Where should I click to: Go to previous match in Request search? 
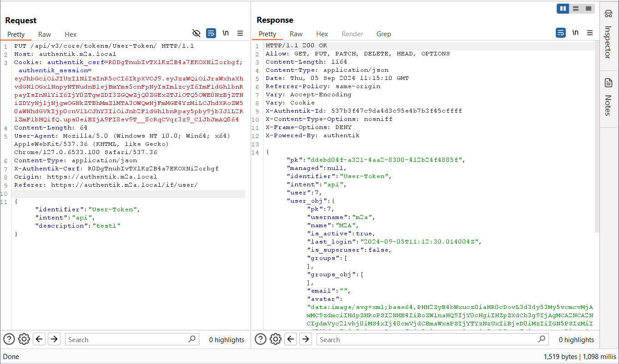pyautogui.click(x=39, y=339)
